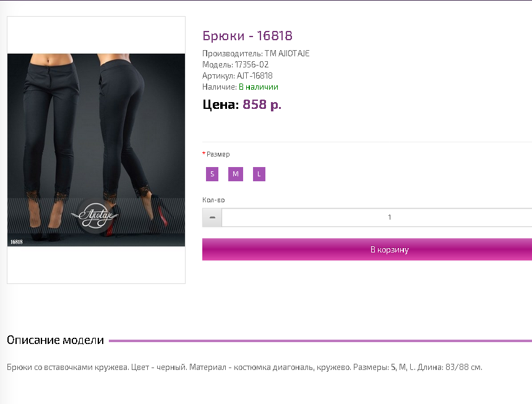The width and height of the screenshot is (532, 404).
Task: Click the Кол-во quantity label
Action: (x=213, y=200)
